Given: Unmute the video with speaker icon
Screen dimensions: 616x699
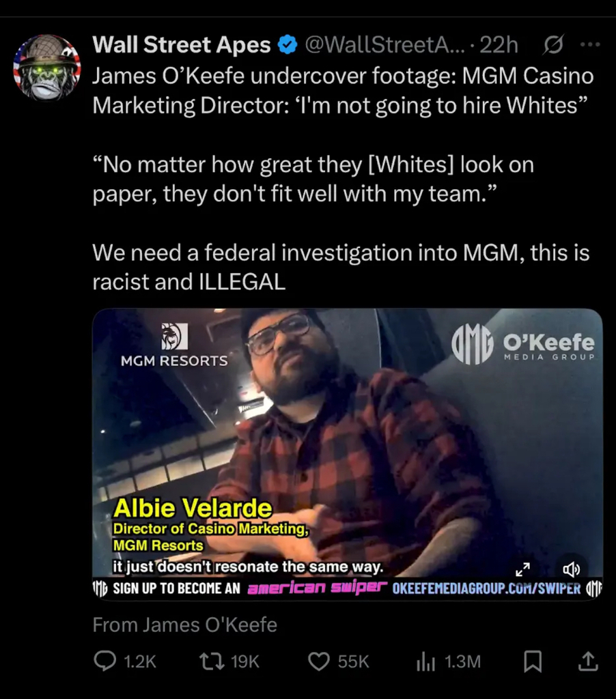Looking at the screenshot, I should click(x=572, y=569).
